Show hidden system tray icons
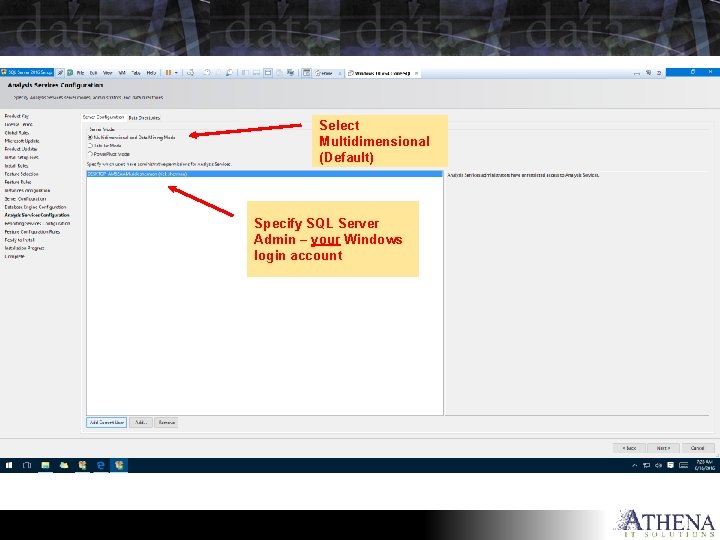The width and height of the screenshot is (720, 540). click(x=635, y=466)
